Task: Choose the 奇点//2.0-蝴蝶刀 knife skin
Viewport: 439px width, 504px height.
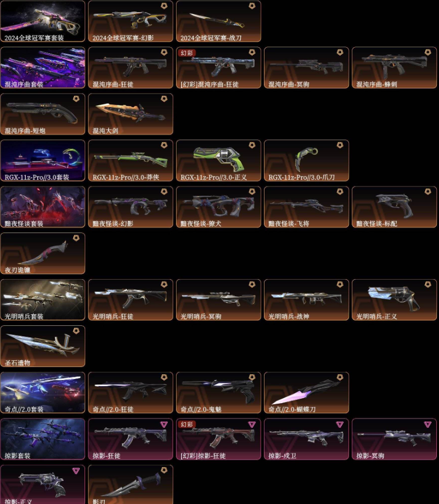Action: (x=306, y=393)
